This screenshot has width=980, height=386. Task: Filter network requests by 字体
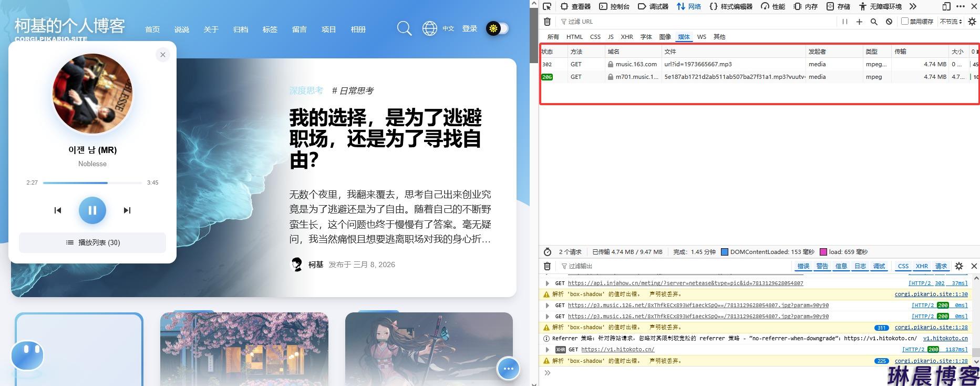coord(646,37)
